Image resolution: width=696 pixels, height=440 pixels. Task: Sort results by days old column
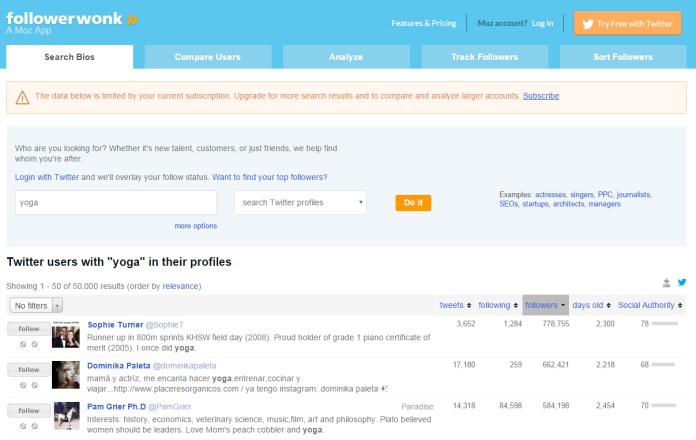tap(592, 305)
